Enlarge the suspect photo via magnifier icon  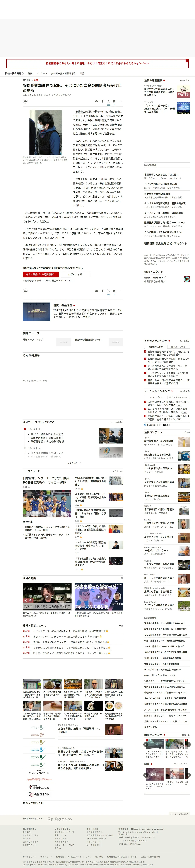[41, 163]
